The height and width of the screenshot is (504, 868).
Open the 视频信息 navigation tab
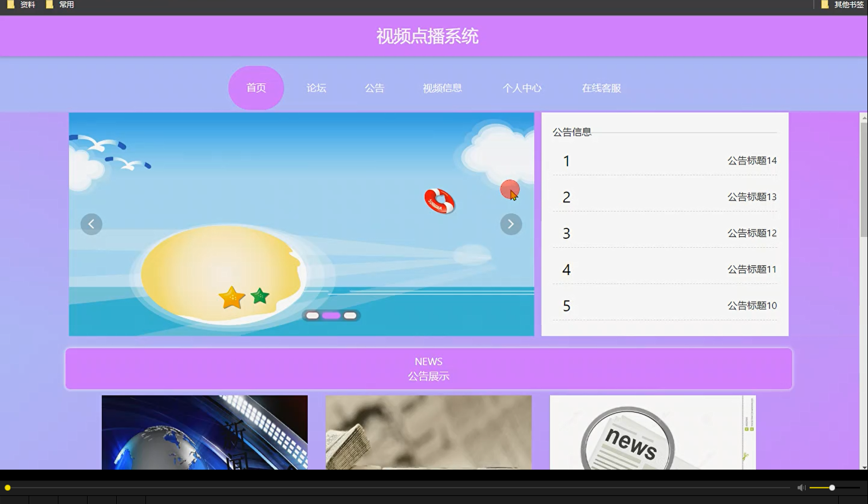(x=442, y=88)
